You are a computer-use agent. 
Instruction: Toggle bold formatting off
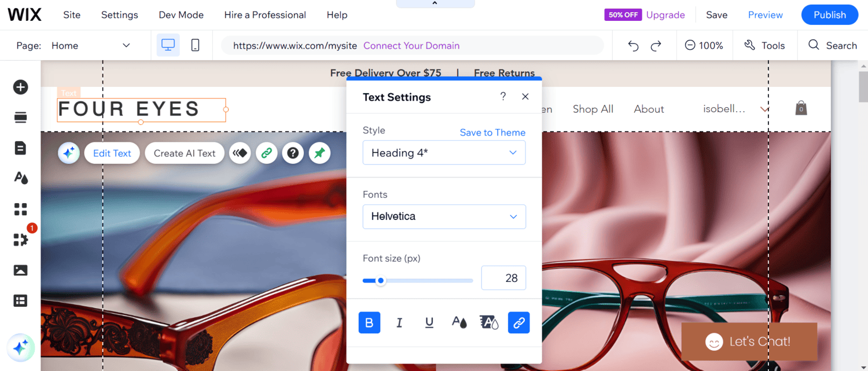coord(369,322)
